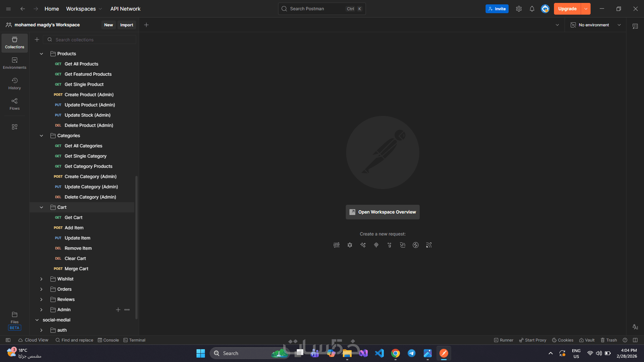Create a new MQTT request
This screenshot has width=644, height=362.
(429, 245)
